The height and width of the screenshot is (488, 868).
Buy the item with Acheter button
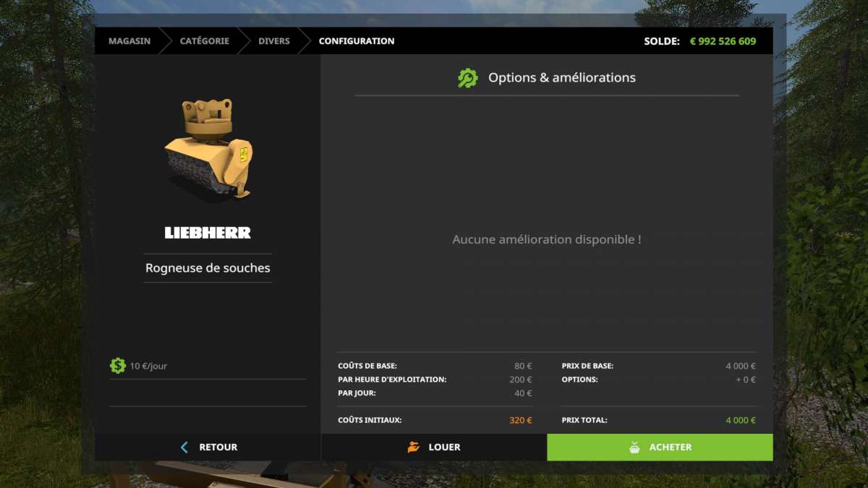click(660, 447)
